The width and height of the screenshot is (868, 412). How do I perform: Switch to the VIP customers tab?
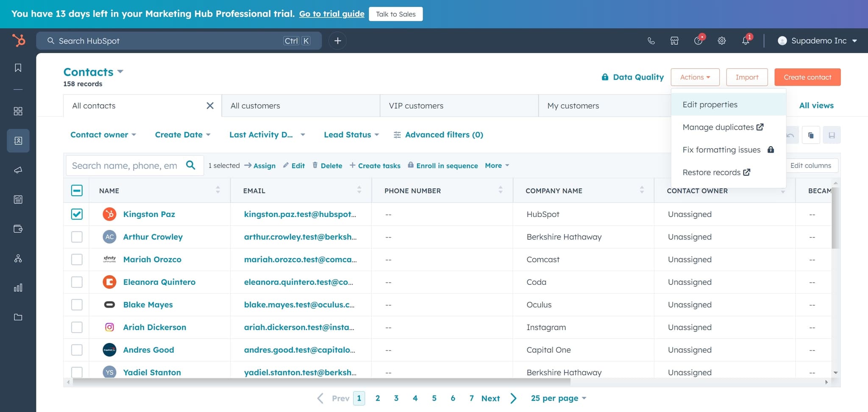[416, 106]
